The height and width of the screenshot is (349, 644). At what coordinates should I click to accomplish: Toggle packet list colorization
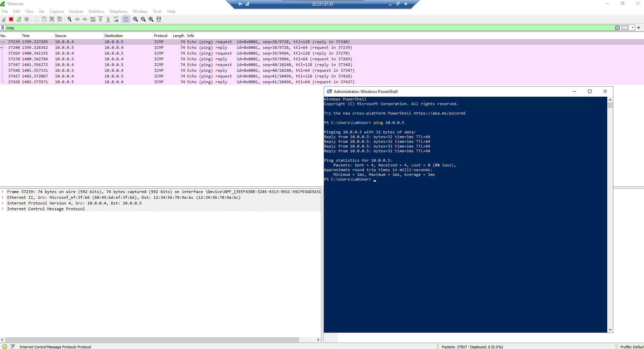(x=125, y=19)
